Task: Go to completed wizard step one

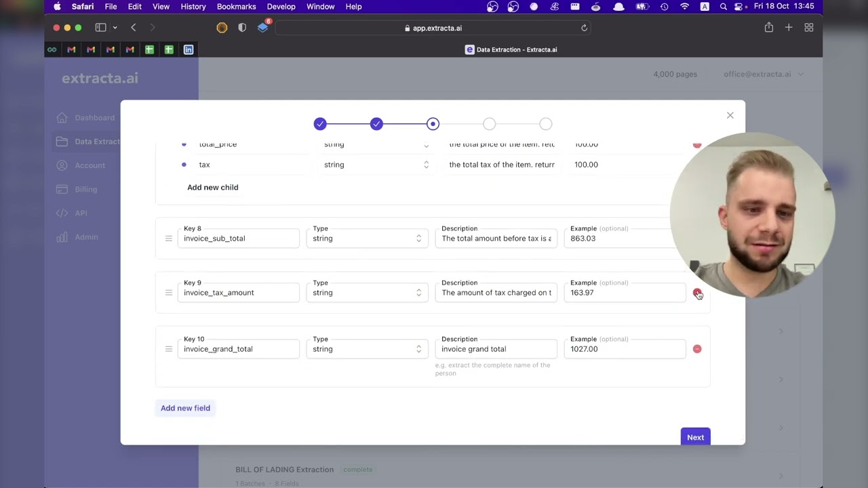Action: coord(320,124)
